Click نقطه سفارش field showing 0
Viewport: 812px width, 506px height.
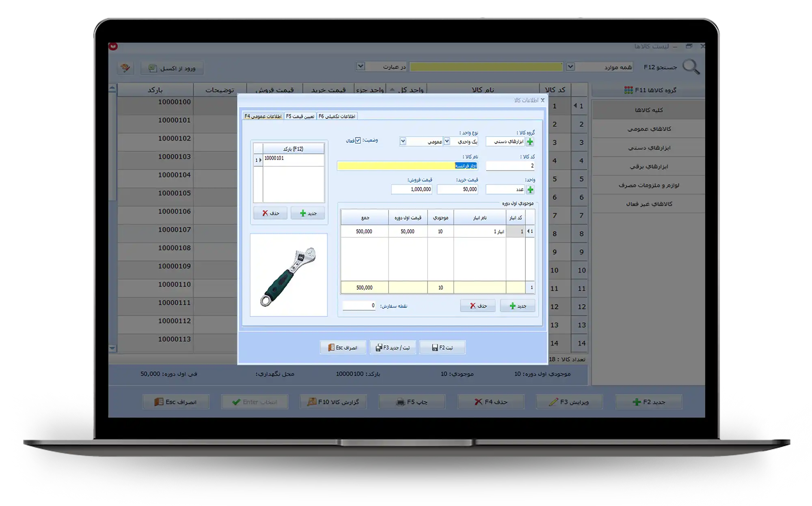click(x=359, y=306)
